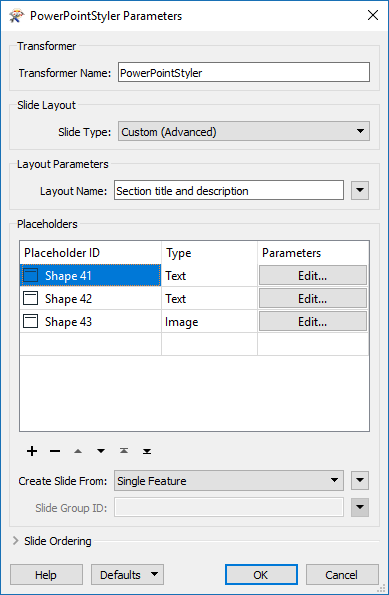389x595 pixels.
Task: Click the move down arrow icon
Action: 101,451
